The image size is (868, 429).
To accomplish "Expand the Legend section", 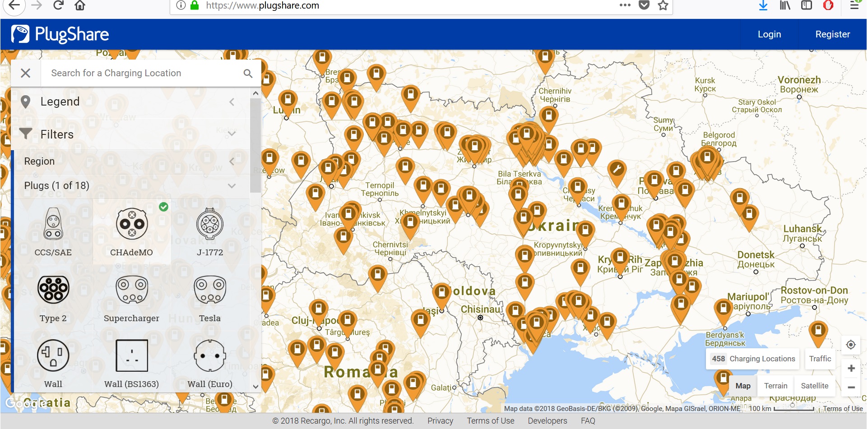I will click(131, 102).
